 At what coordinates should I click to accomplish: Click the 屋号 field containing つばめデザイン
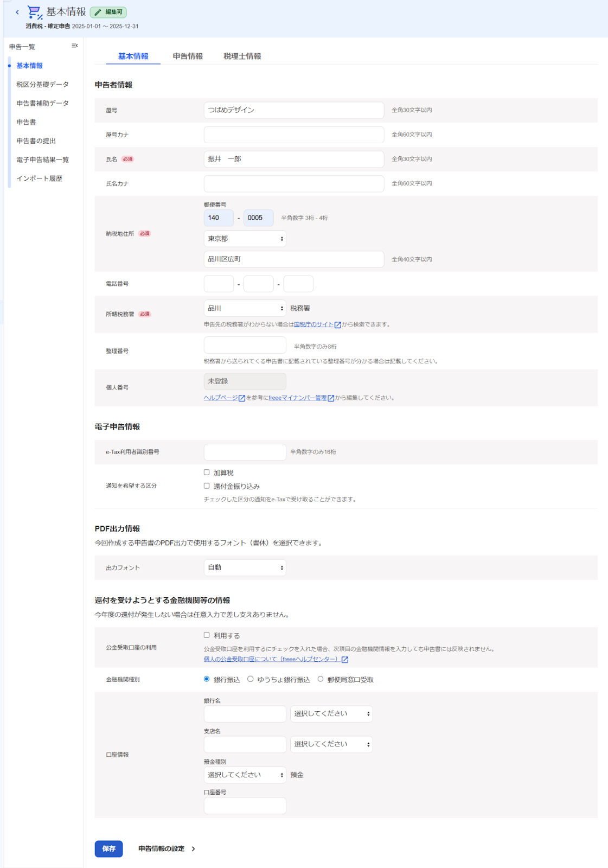[x=294, y=110]
